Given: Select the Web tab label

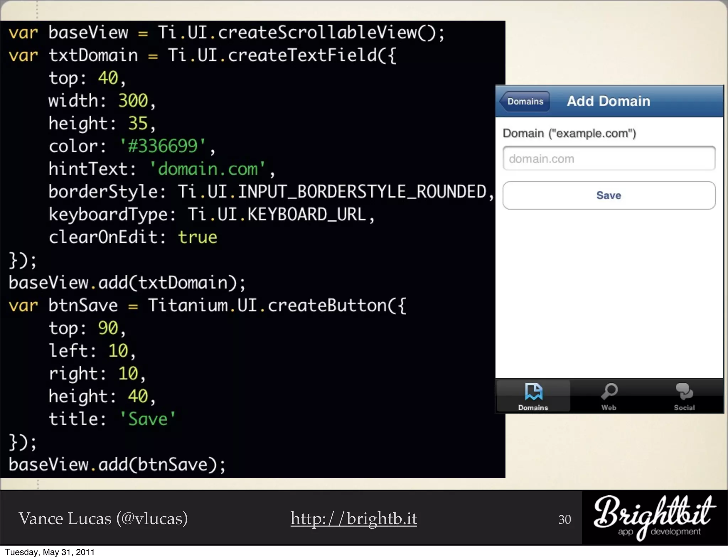Looking at the screenshot, I should pos(609,408).
